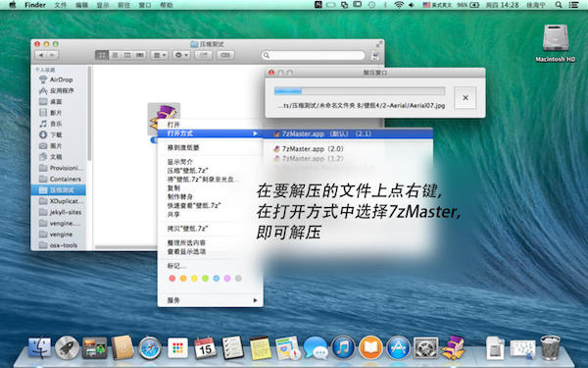Image resolution: width=588 pixels, height=368 pixels.
Task: Open Notification Center icon in menu bar
Action: coord(573,5)
